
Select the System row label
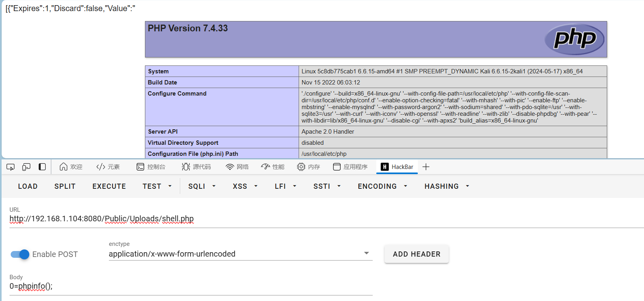158,71
